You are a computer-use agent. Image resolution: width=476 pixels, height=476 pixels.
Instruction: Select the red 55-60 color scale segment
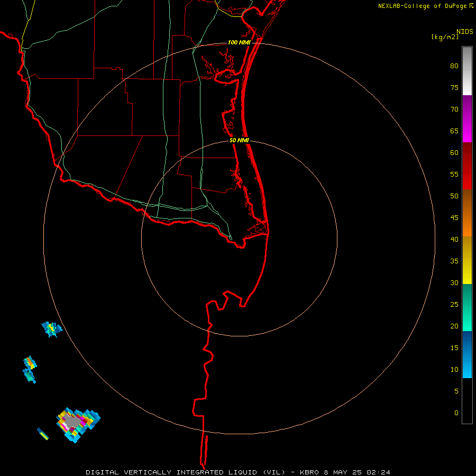coord(467,166)
